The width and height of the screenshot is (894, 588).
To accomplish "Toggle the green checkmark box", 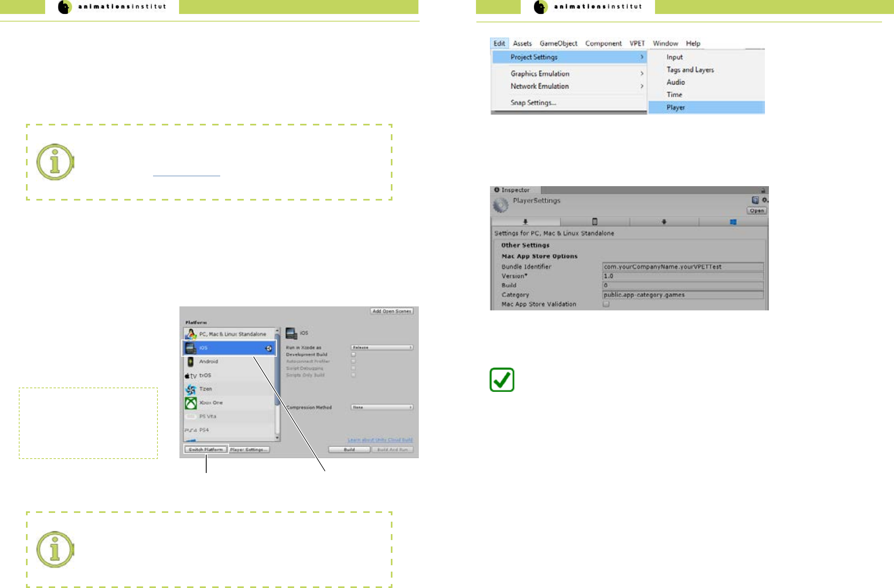I will (x=502, y=379).
